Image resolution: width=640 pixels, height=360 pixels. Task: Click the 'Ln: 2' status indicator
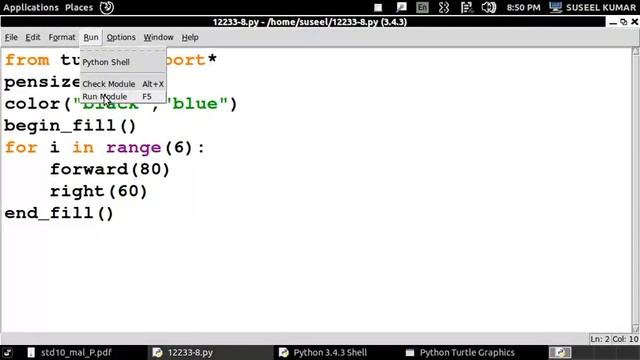click(x=600, y=339)
